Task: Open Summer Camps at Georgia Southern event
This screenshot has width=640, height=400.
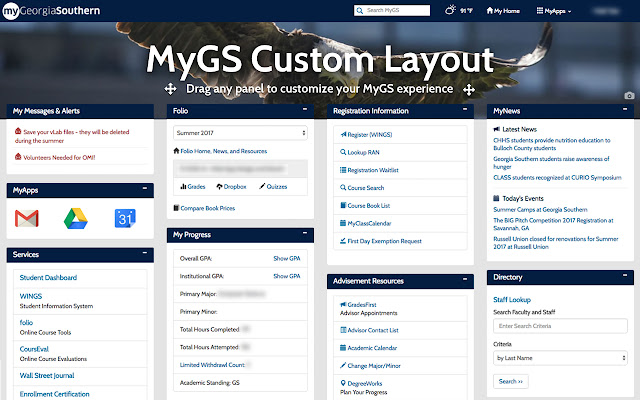Action: [x=540, y=209]
